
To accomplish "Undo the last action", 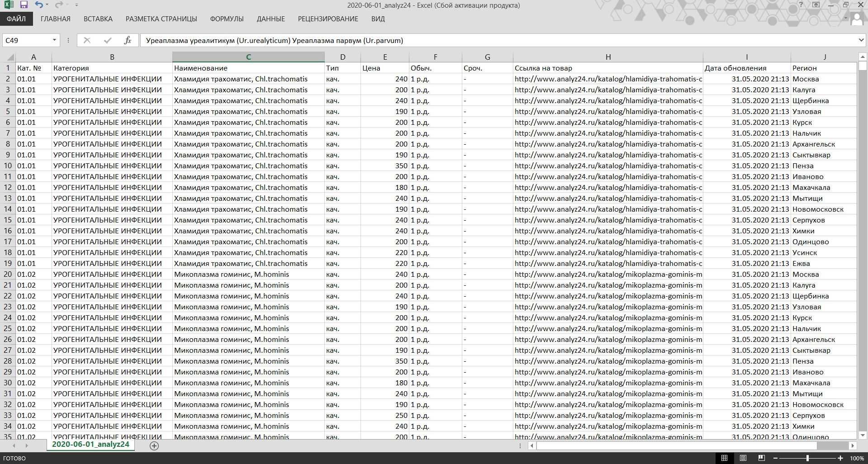I will coord(39,5).
